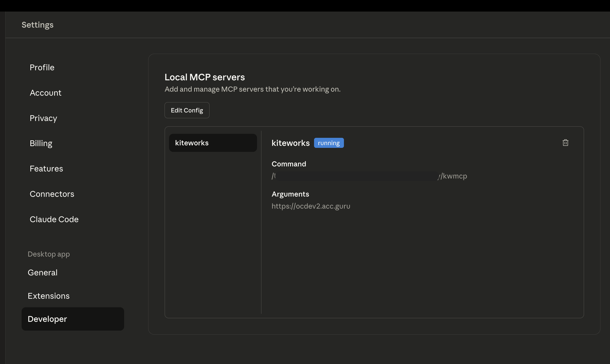Select kiteworks in the server list

[213, 143]
